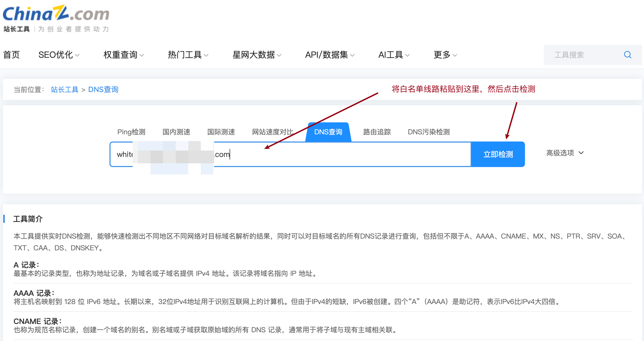Switch to the Ping检测 tab
Screen dimensions: 644x341
[131, 132]
